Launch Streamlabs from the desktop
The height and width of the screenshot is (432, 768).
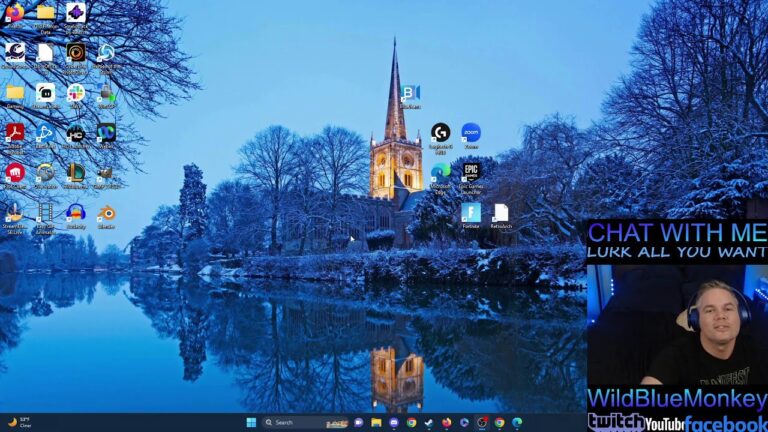point(45,96)
